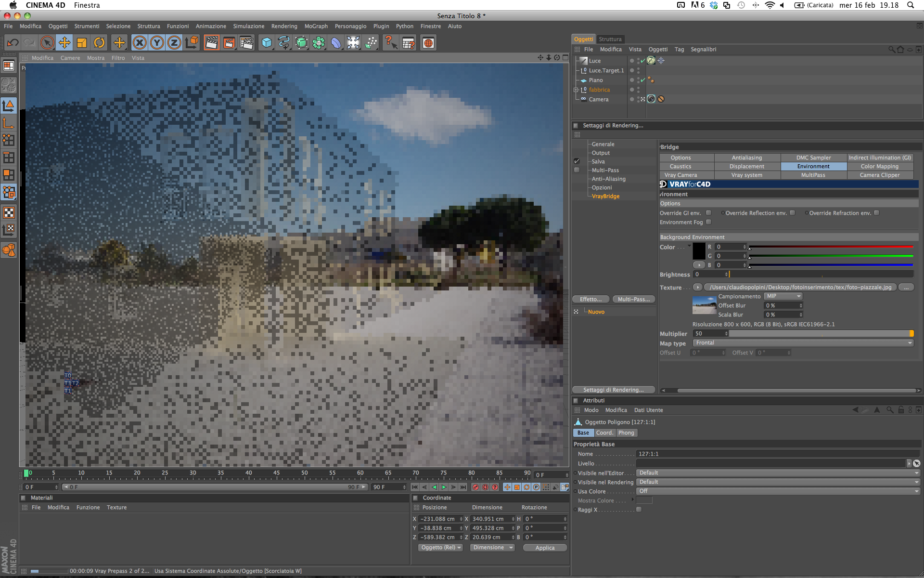Enable Override GI env. checkbox
Screen dimensions: 924x578
tap(708, 213)
